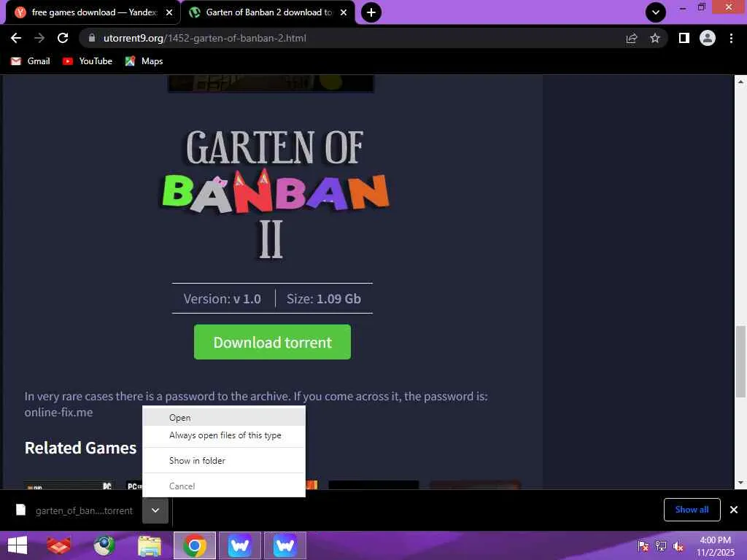Open the downloaded garten_of_ban torrent file

click(x=75, y=510)
